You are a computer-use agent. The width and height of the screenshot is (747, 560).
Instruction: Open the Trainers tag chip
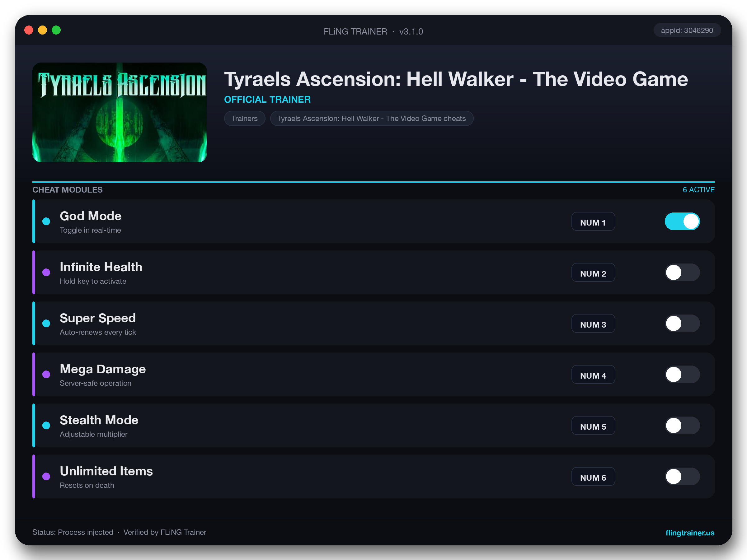click(245, 119)
